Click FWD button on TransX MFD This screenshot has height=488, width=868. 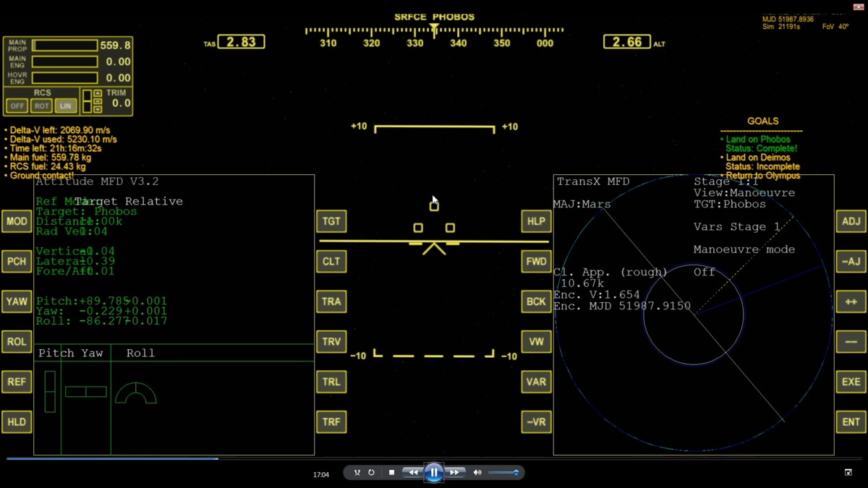536,262
